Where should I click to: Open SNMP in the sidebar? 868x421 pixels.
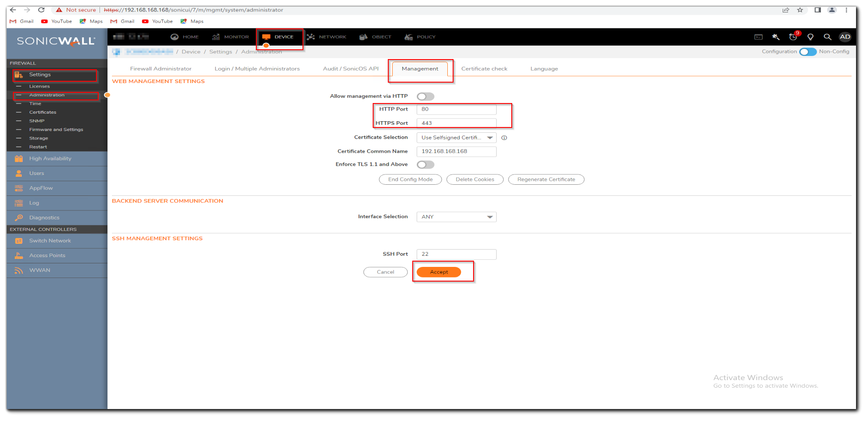pyautogui.click(x=37, y=121)
